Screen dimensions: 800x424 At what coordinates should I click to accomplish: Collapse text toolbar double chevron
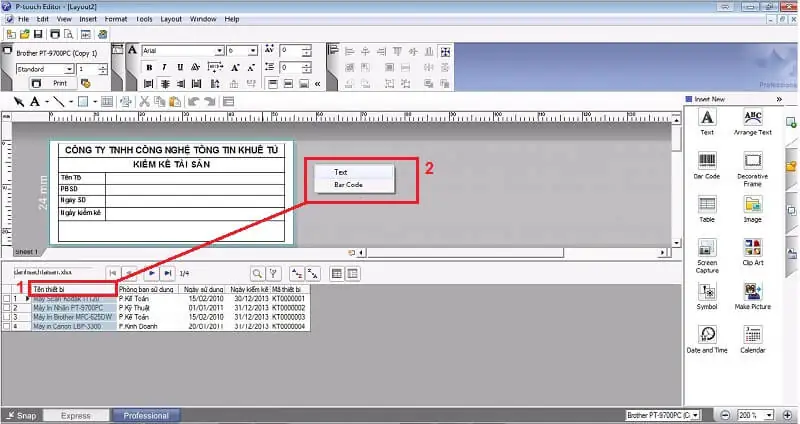317,84
